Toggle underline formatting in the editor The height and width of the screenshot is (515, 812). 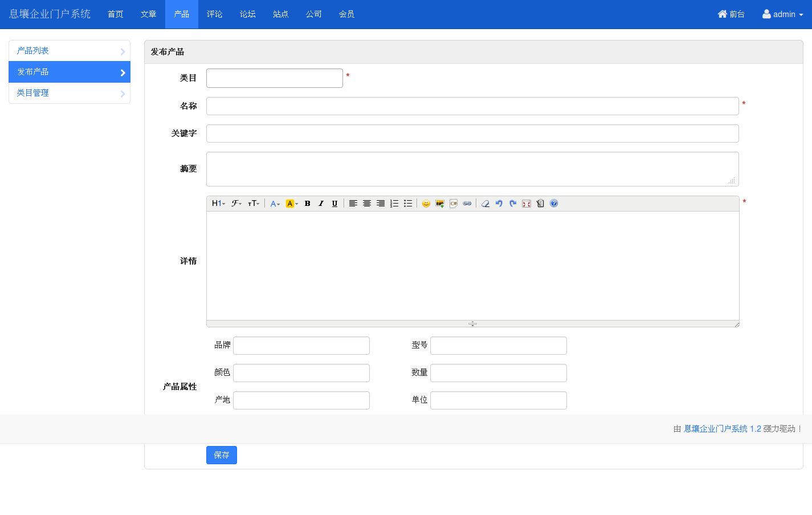(x=334, y=204)
